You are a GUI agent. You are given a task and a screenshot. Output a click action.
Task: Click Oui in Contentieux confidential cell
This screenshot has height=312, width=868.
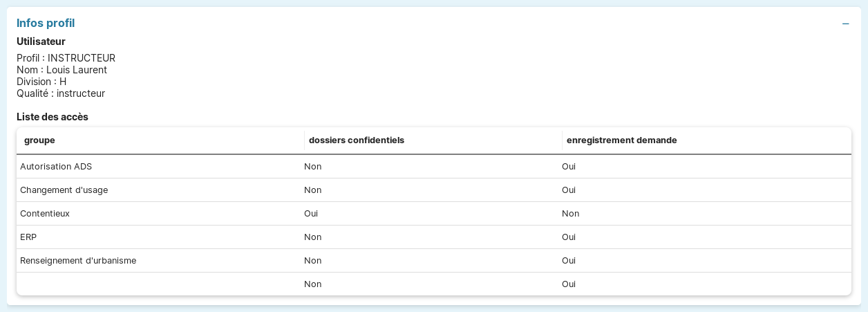311,214
